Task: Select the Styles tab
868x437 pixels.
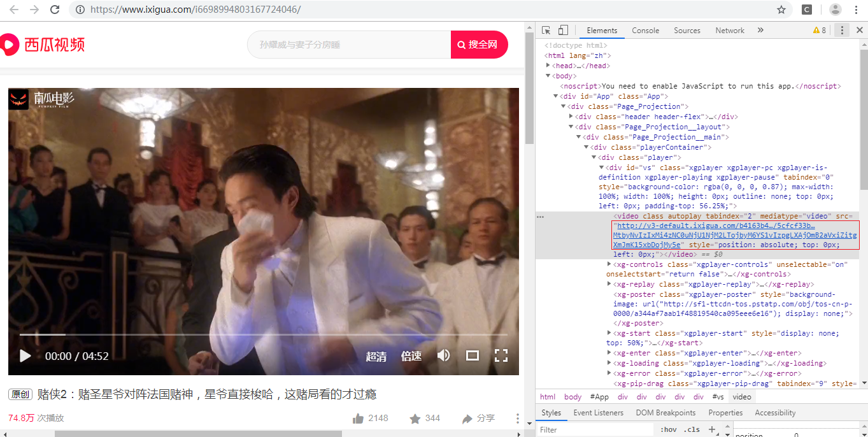Action: point(551,413)
